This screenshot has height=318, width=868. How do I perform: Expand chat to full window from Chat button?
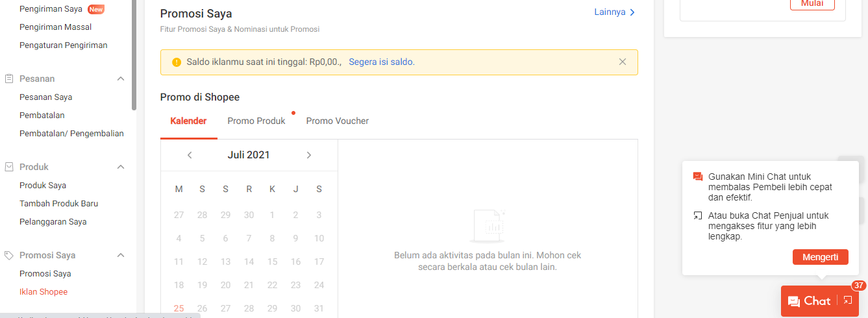[x=848, y=300]
